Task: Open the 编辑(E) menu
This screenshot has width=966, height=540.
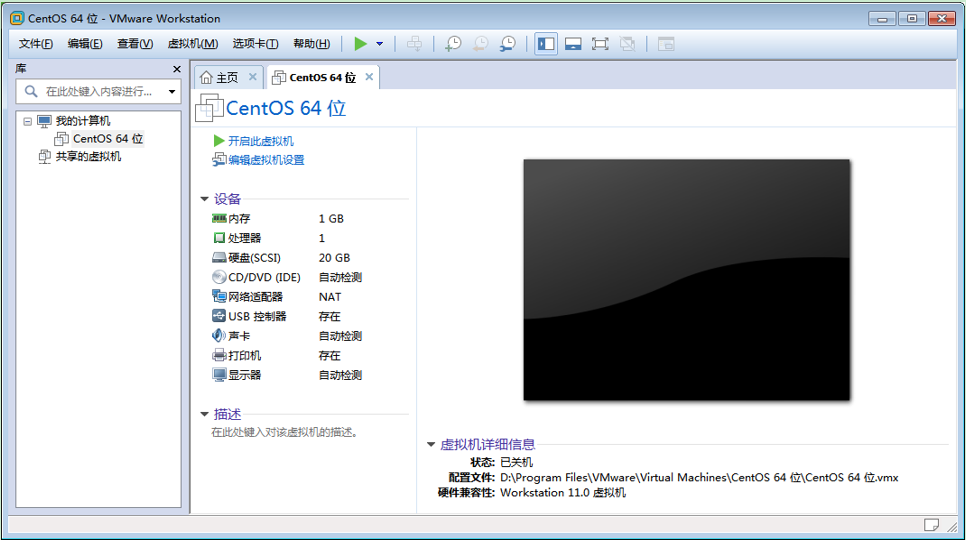Action: coord(85,44)
